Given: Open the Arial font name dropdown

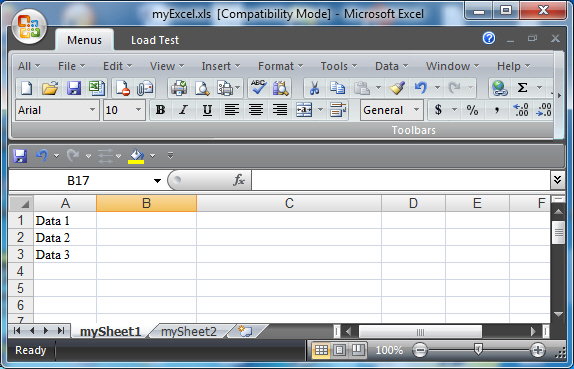Looking at the screenshot, I should [92, 110].
